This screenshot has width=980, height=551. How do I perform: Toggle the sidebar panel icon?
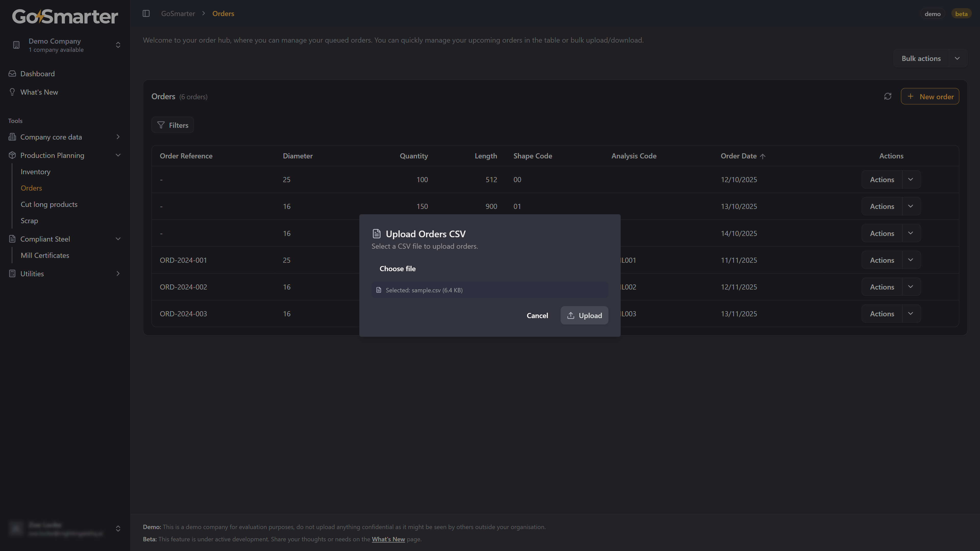click(x=146, y=14)
